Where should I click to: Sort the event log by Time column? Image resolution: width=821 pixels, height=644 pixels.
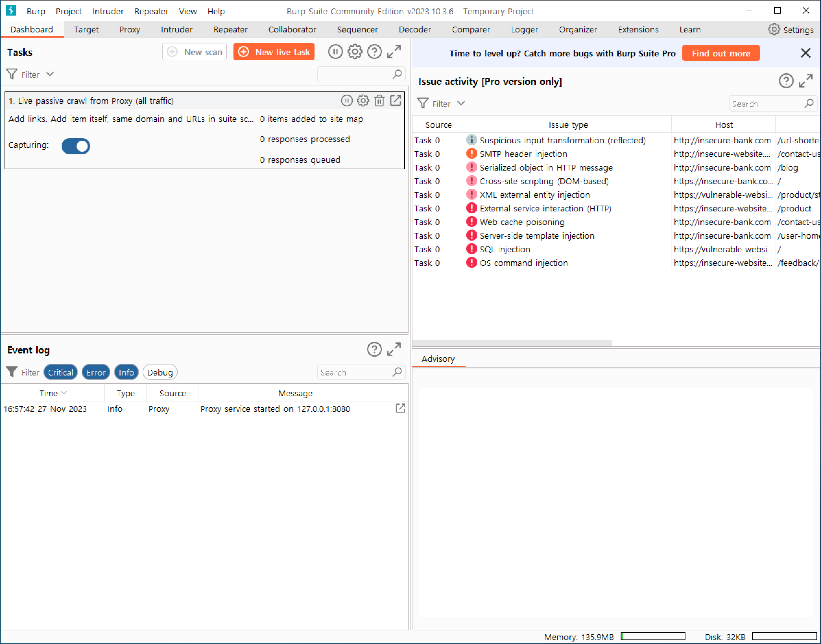[53, 393]
